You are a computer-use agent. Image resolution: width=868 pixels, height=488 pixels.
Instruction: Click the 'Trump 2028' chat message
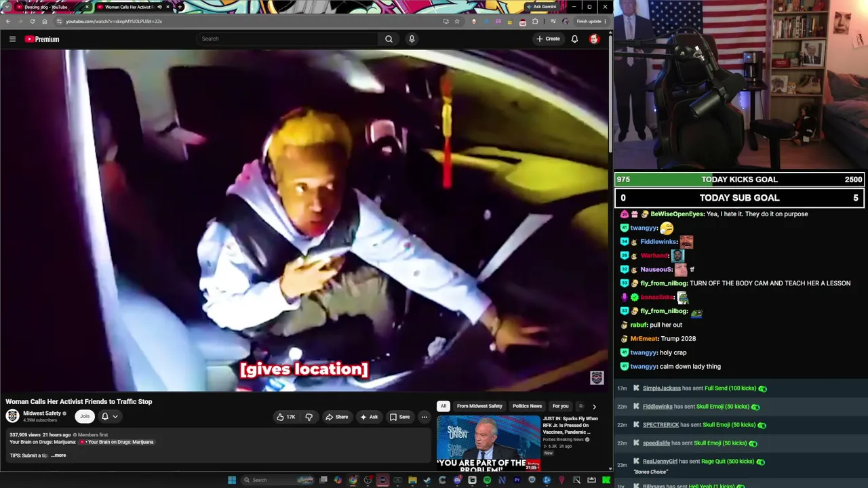[678, 339]
